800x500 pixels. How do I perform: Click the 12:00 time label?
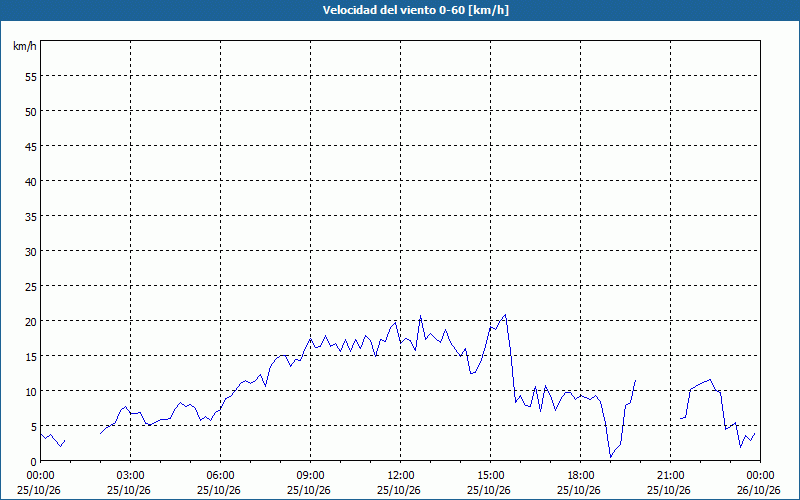click(401, 476)
